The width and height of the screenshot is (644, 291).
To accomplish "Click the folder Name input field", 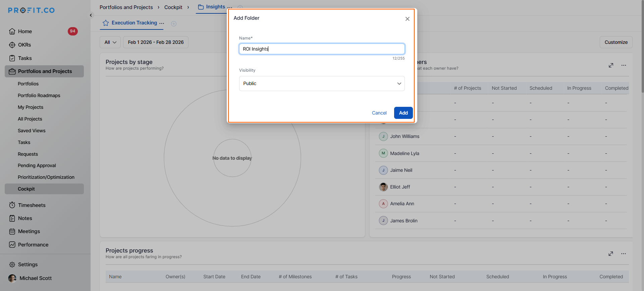I will [322, 49].
